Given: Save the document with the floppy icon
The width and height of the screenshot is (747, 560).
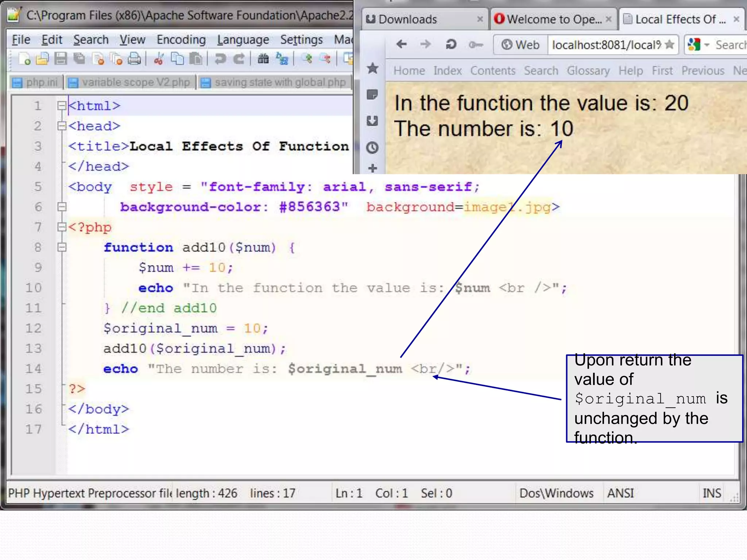Looking at the screenshot, I should click(61, 59).
